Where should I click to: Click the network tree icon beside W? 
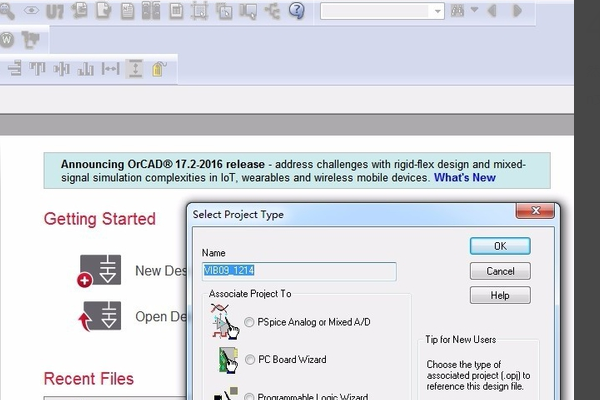pos(31,40)
